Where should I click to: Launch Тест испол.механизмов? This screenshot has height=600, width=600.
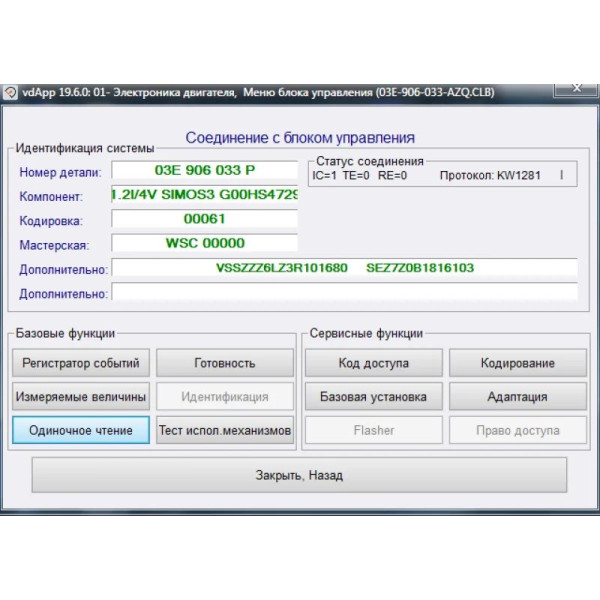coord(225,430)
